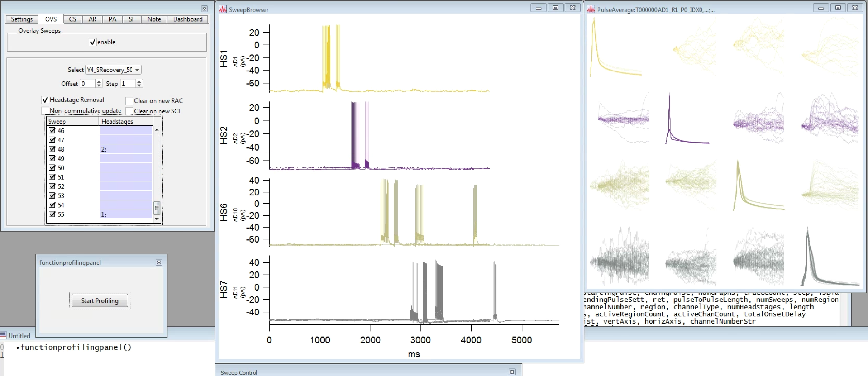The height and width of the screenshot is (376, 868).
Task: Decrease the Step stepper value
Action: 139,86
